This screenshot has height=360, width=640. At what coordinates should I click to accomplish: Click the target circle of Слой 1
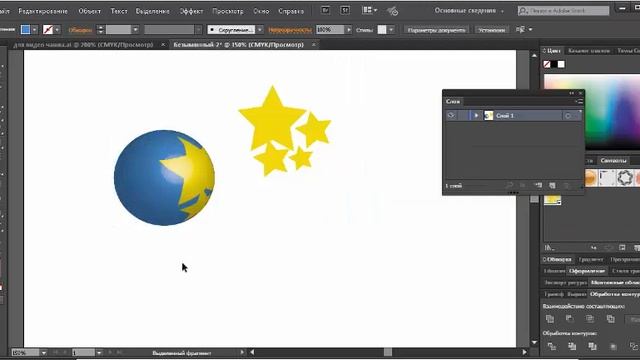[568, 116]
